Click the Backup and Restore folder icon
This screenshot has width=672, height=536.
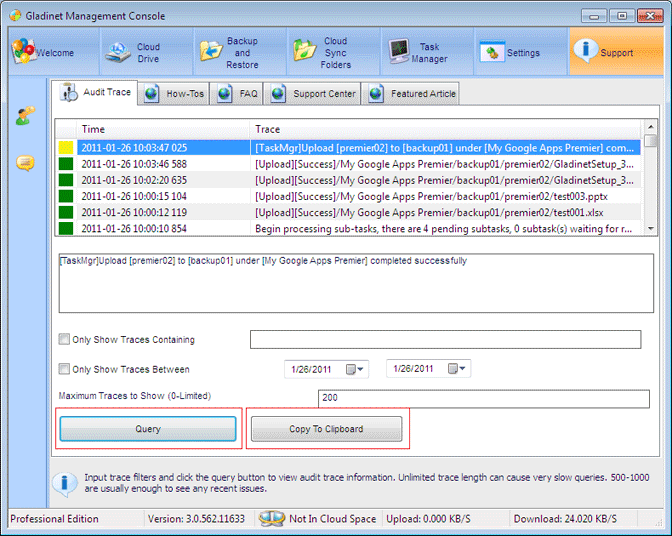coord(211,51)
